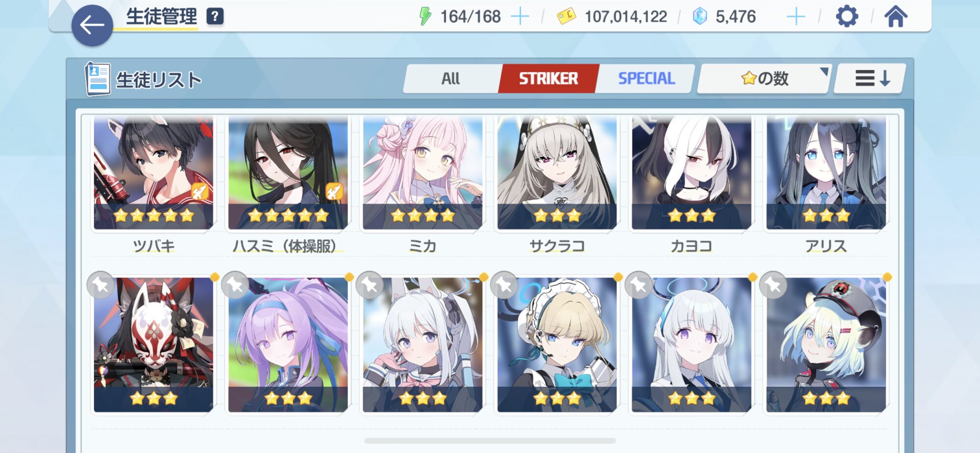Add gems with the plus beside 5,476

pyautogui.click(x=796, y=17)
